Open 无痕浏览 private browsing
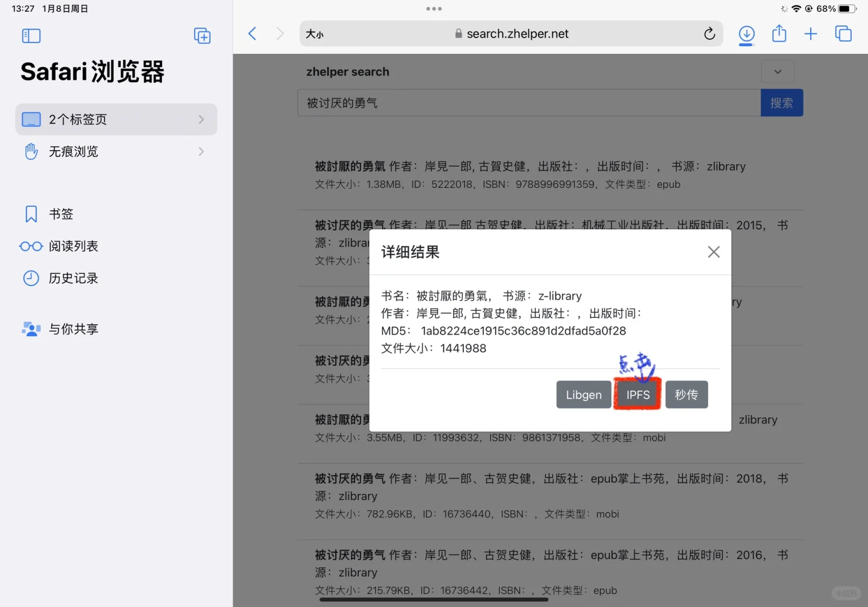 pyautogui.click(x=116, y=151)
